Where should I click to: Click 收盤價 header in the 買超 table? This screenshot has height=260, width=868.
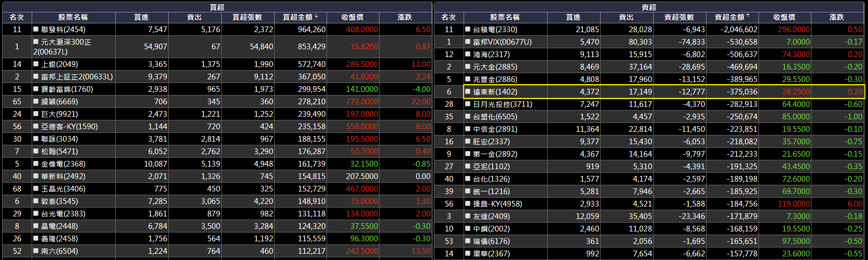pyautogui.click(x=352, y=17)
